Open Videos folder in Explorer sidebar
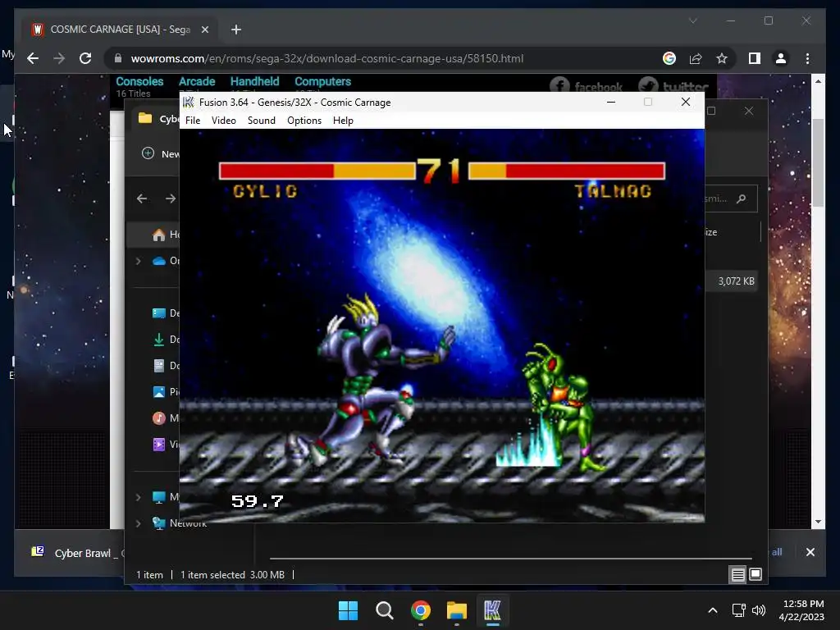This screenshot has height=630, width=840. [x=166, y=445]
